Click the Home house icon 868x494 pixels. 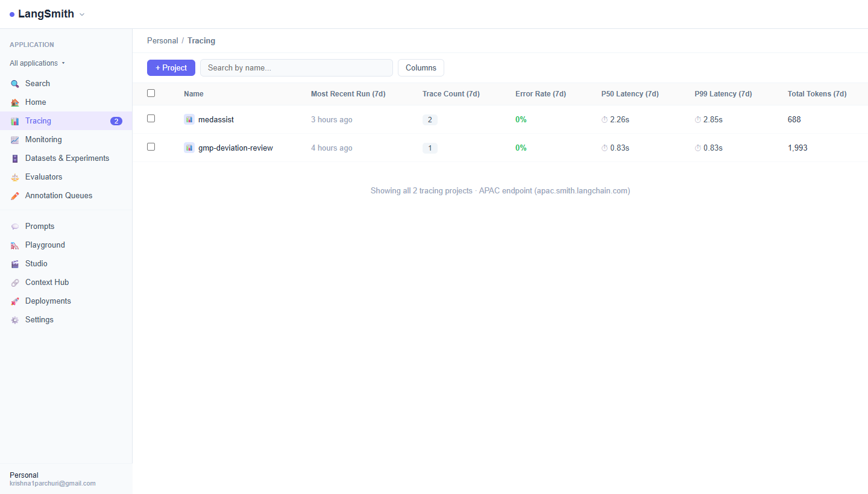coord(15,102)
